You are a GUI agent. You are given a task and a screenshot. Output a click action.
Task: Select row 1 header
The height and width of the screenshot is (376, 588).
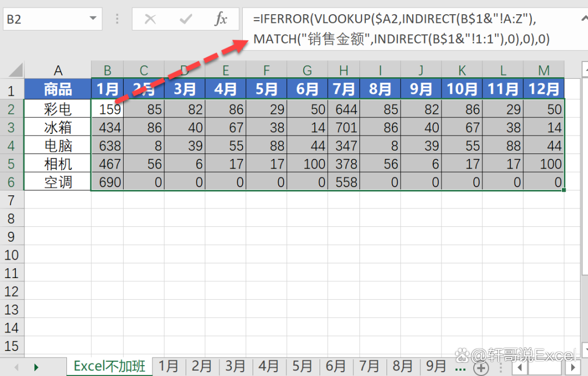pyautogui.click(x=11, y=90)
